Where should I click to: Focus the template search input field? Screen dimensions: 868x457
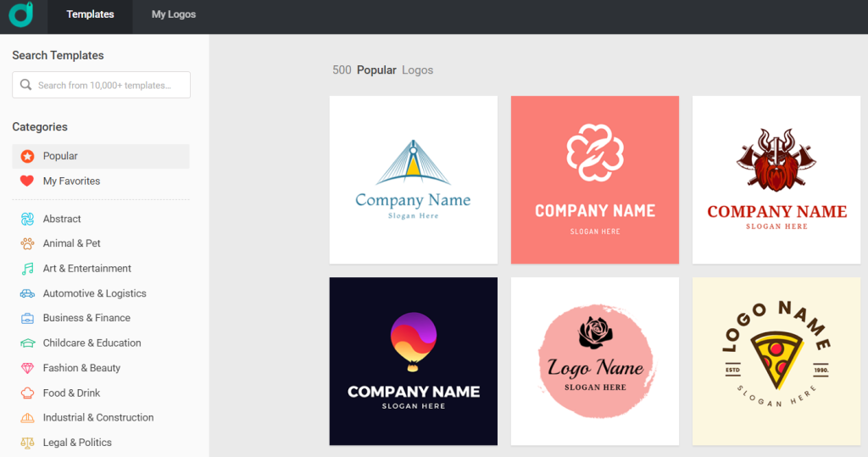(x=102, y=85)
